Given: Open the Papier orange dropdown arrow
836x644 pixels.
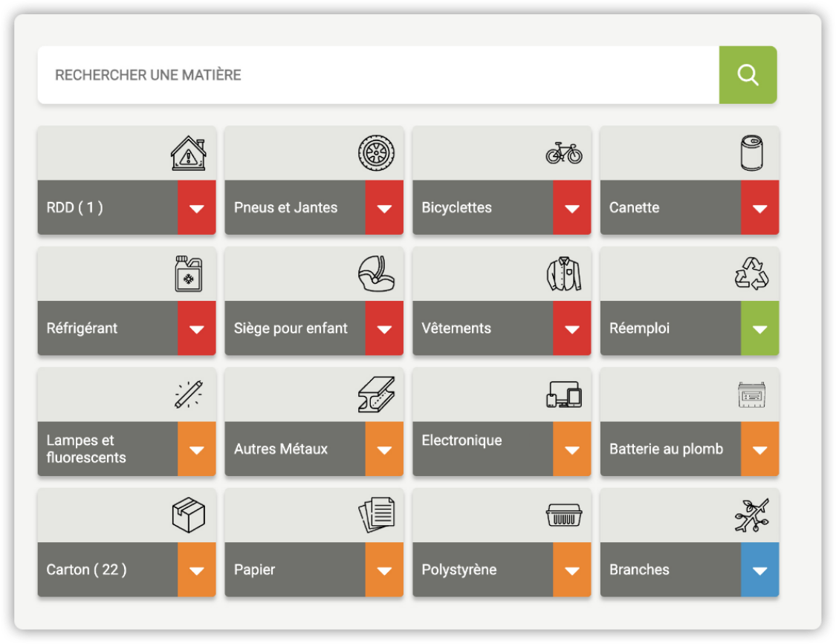Looking at the screenshot, I should [x=384, y=570].
